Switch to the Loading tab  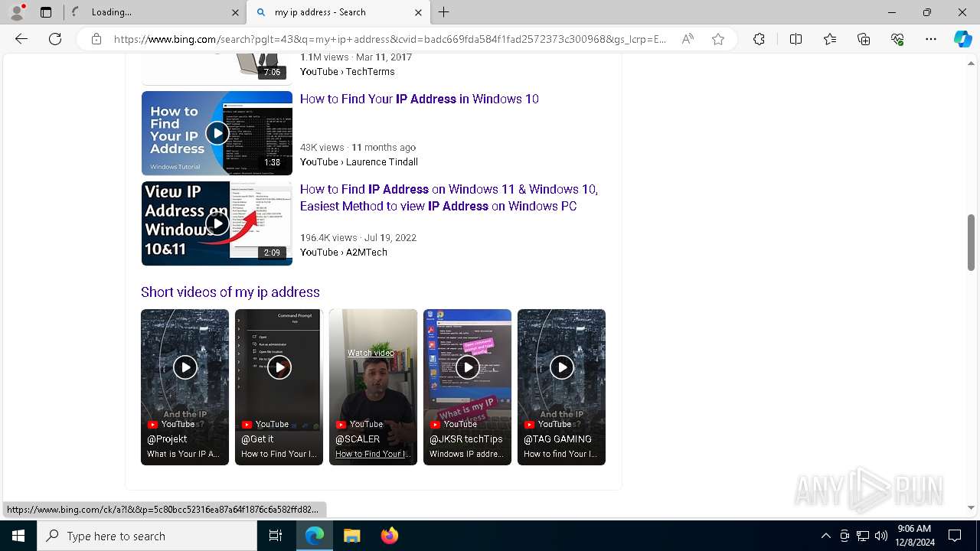154,12
